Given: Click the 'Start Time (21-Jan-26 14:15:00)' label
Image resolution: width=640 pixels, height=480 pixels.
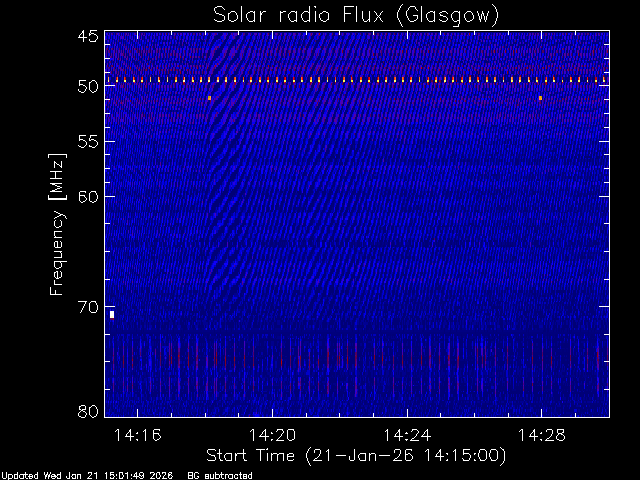Looking at the screenshot, I should point(356,456).
